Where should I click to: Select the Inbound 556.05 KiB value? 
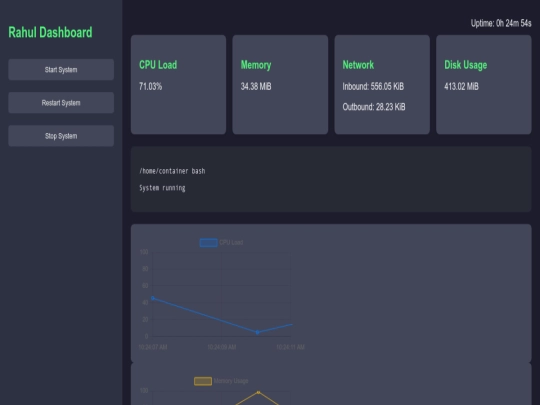click(373, 86)
